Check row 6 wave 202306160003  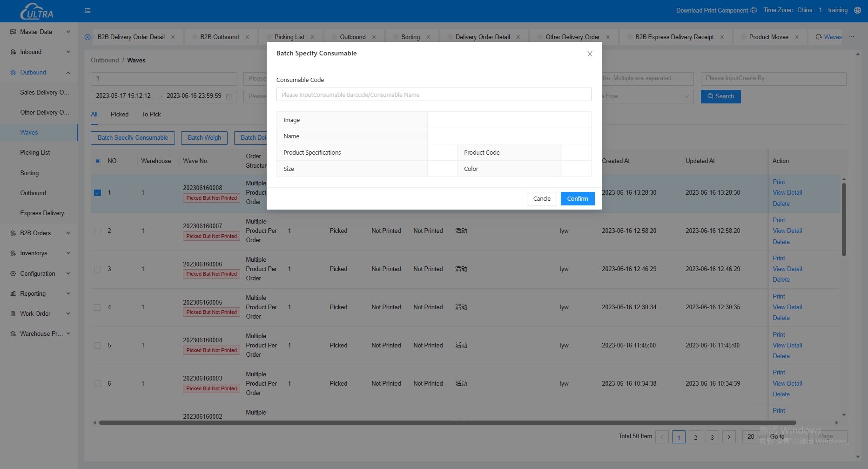click(98, 384)
